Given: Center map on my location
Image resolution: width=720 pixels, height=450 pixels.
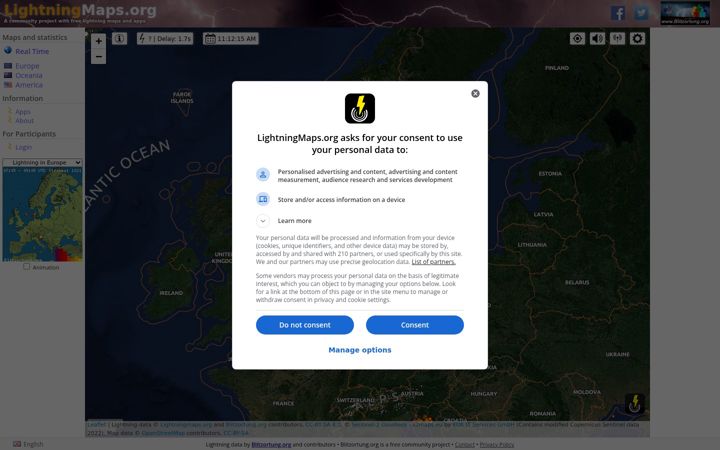Looking at the screenshot, I should 577,39.
